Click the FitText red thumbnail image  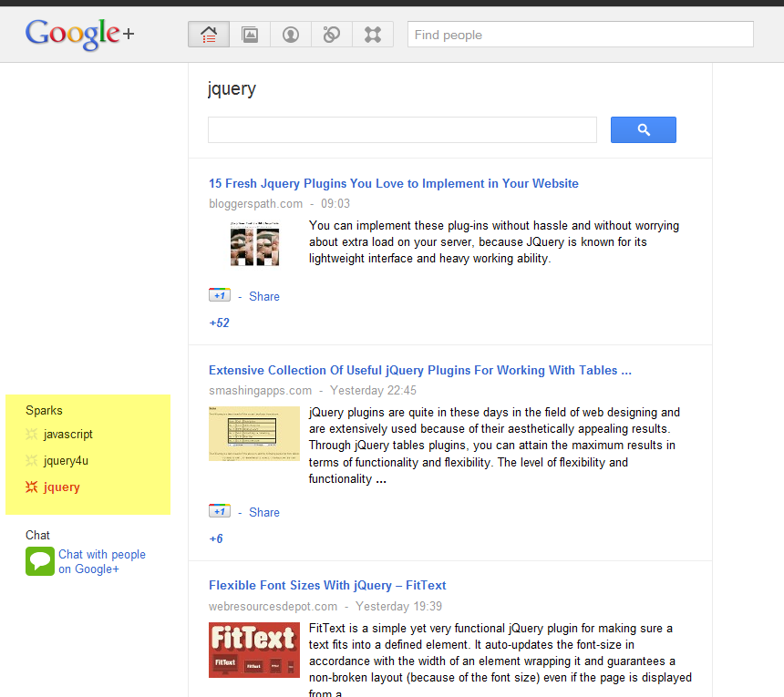[x=253, y=650]
